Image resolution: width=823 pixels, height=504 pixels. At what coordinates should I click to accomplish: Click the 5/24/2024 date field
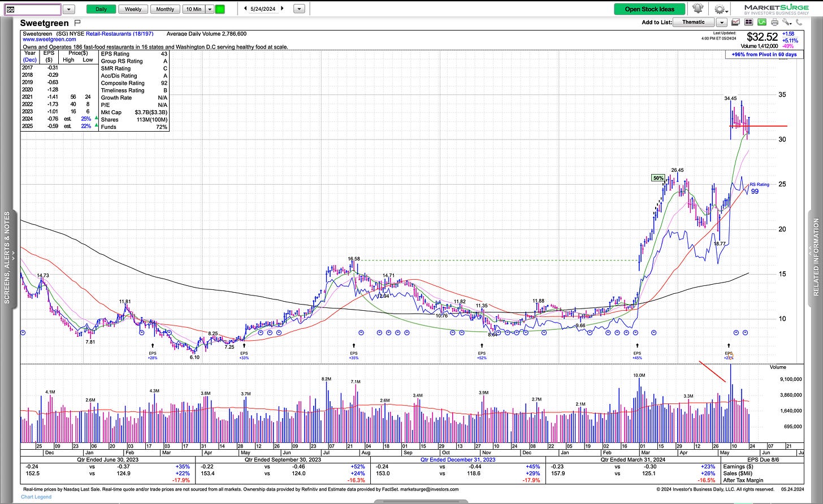click(x=264, y=8)
